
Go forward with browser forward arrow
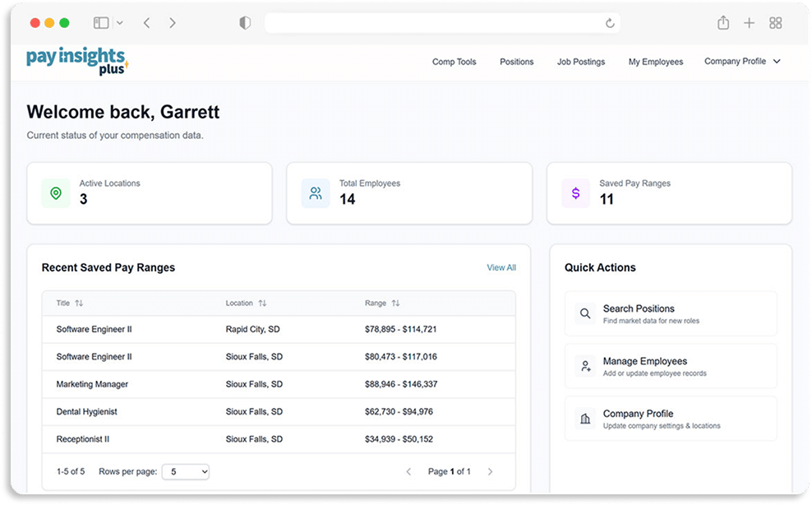[x=173, y=23]
